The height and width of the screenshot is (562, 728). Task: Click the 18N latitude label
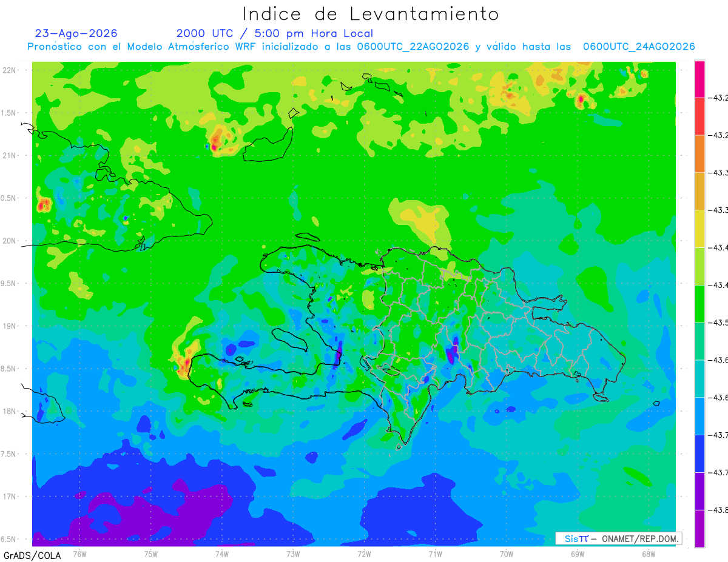pos(10,411)
